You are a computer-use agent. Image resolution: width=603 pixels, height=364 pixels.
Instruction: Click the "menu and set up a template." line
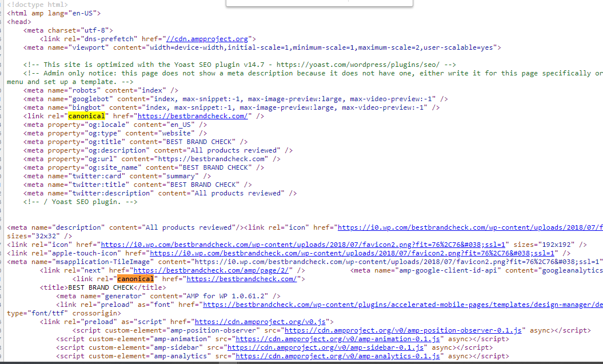coord(70,82)
